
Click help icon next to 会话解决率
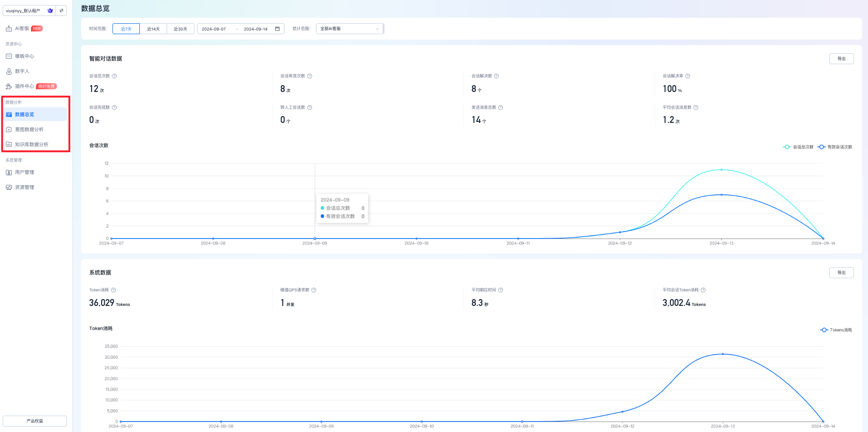click(x=688, y=76)
